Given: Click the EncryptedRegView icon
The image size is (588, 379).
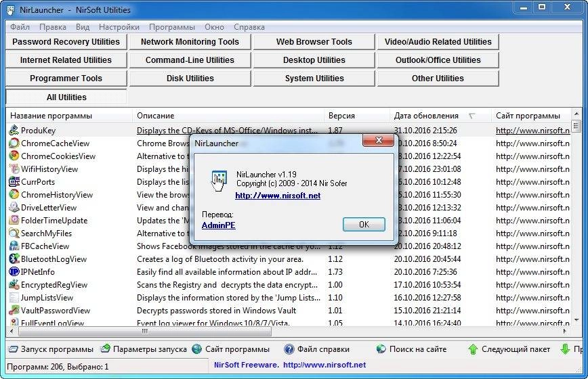Looking at the screenshot, I should tap(14, 284).
